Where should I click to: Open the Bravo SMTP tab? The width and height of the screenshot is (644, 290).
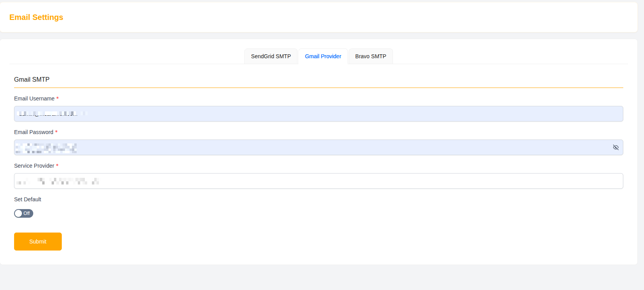pos(371,56)
